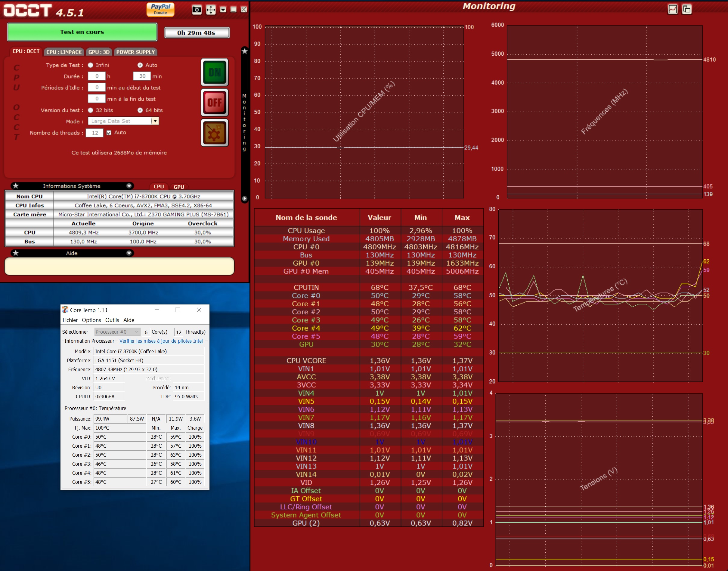Uncheck the Auto threads checkbox
Viewport: 728px width, 571px height.
point(109,133)
